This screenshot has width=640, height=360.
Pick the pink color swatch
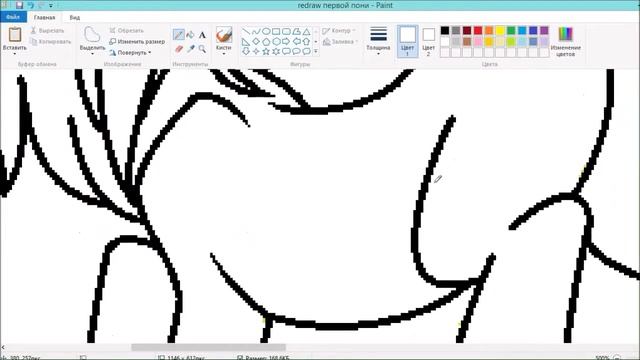pyautogui.click(x=478, y=41)
